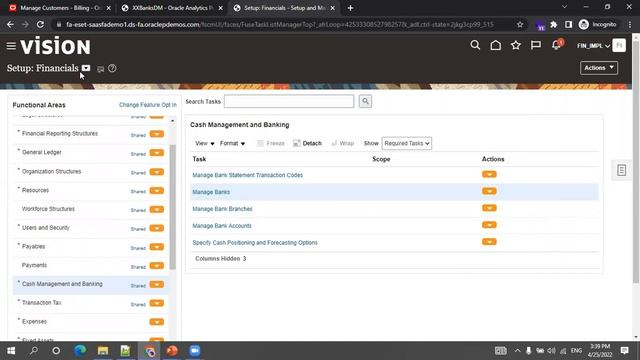Open Zoom app from taskbar

(x=195, y=351)
